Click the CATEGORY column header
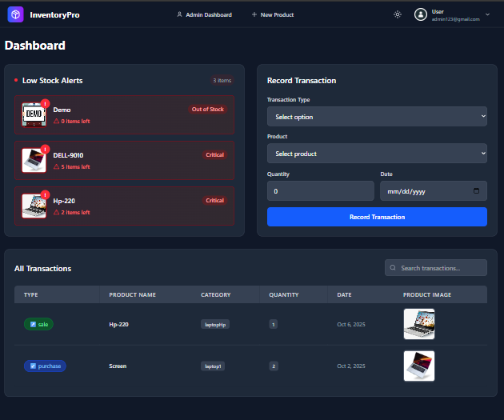Viewport: 504px width, 420px height. 216,294
